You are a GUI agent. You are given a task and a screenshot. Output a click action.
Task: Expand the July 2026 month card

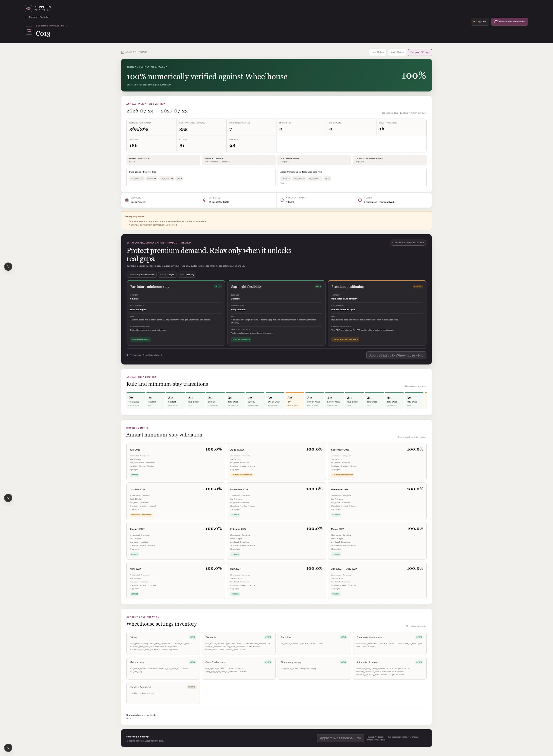coord(176,462)
